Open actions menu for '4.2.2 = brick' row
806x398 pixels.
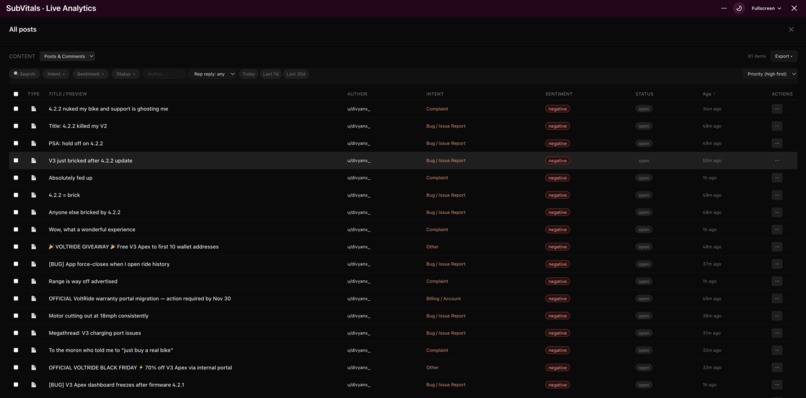point(777,195)
